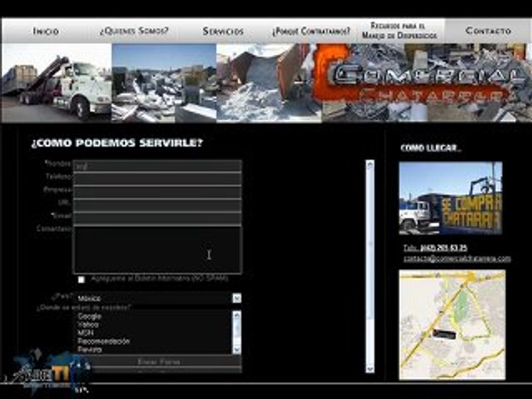Click the referral list scroll-down arrow
Viewport: 532px width, 399px height.
click(237, 349)
